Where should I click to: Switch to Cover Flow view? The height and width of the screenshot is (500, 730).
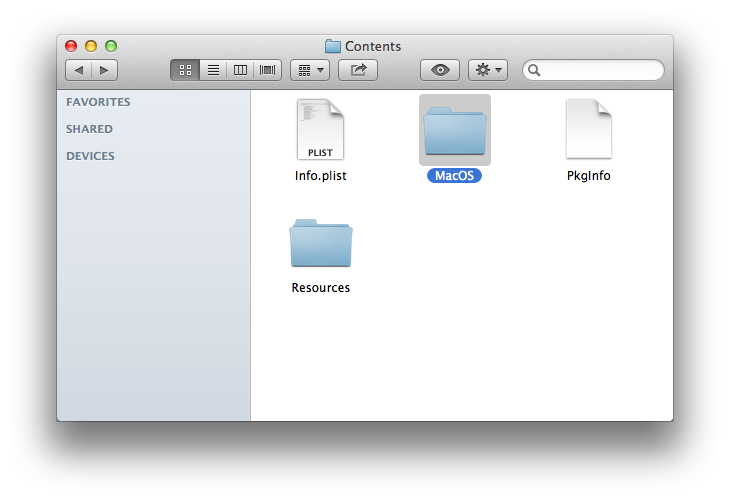coord(267,70)
